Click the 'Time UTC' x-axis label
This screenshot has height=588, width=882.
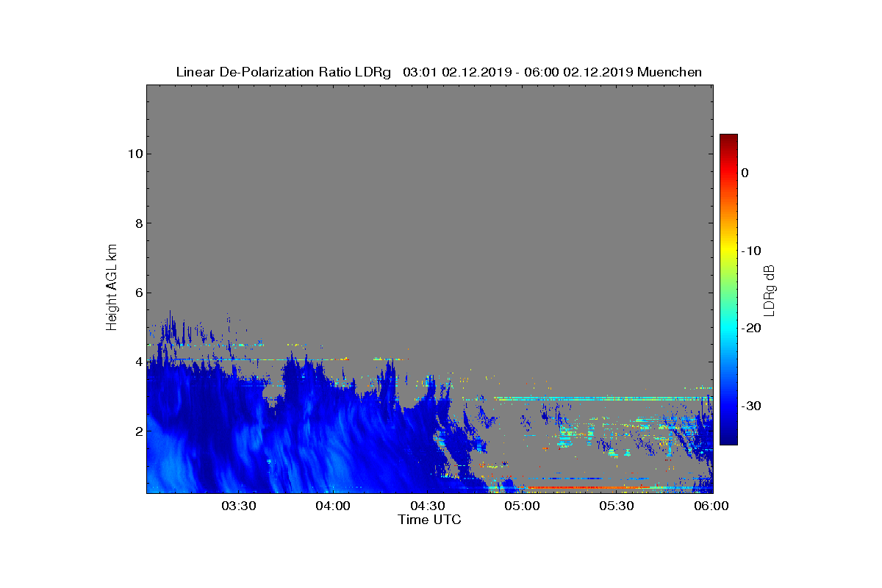click(x=430, y=520)
